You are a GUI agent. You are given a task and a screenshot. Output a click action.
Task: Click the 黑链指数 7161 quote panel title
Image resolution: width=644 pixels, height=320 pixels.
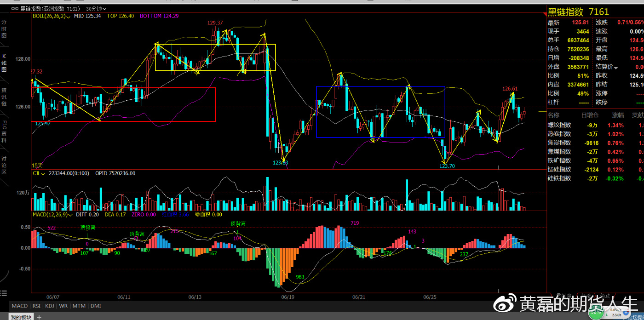pos(578,12)
